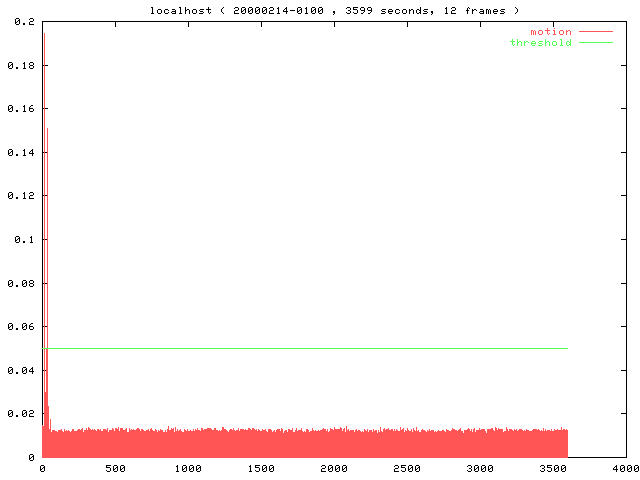Select the "threshold" legend label

(x=540, y=42)
